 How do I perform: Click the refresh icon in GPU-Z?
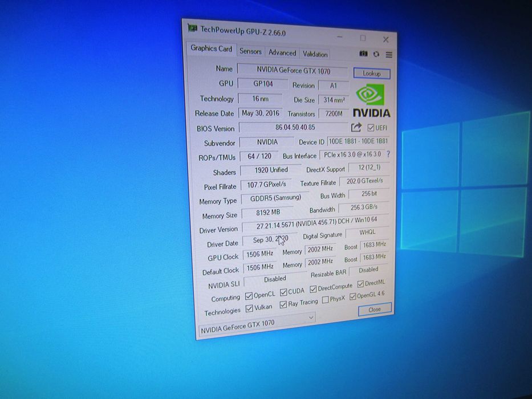coord(376,54)
